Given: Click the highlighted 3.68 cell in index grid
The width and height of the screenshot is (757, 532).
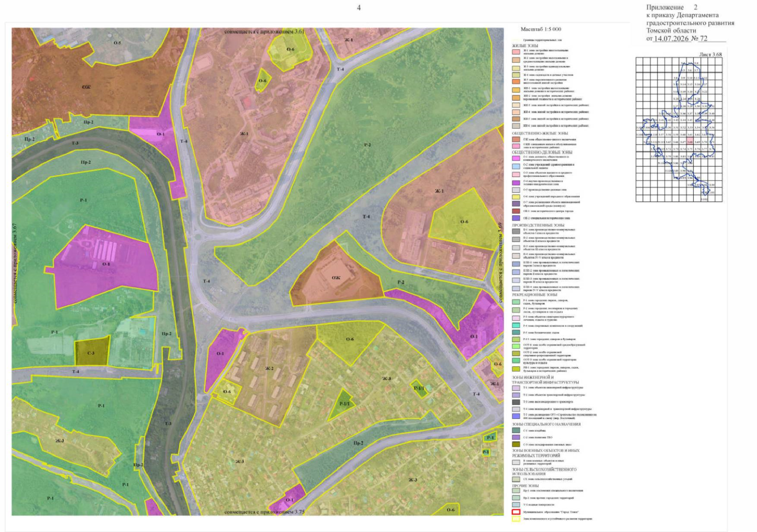Looking at the screenshot, I should [x=690, y=142].
